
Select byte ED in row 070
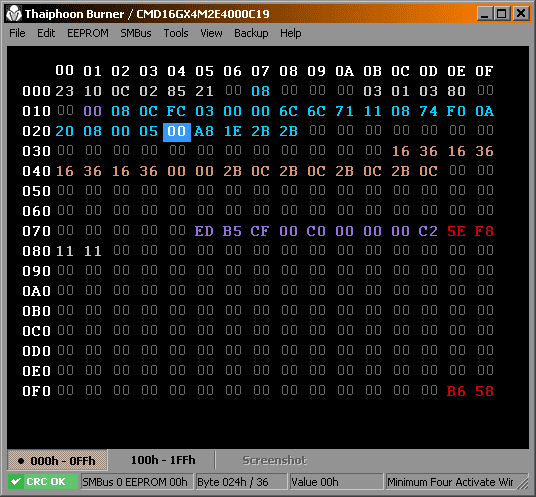point(204,231)
